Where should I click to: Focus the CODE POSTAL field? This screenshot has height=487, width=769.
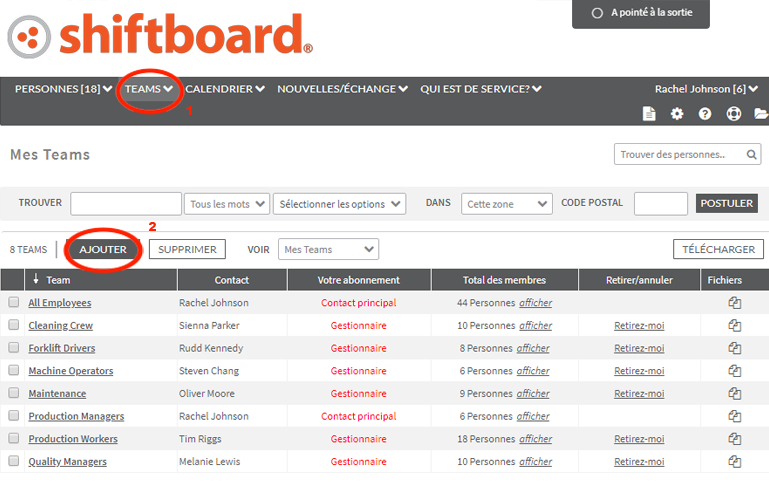661,204
